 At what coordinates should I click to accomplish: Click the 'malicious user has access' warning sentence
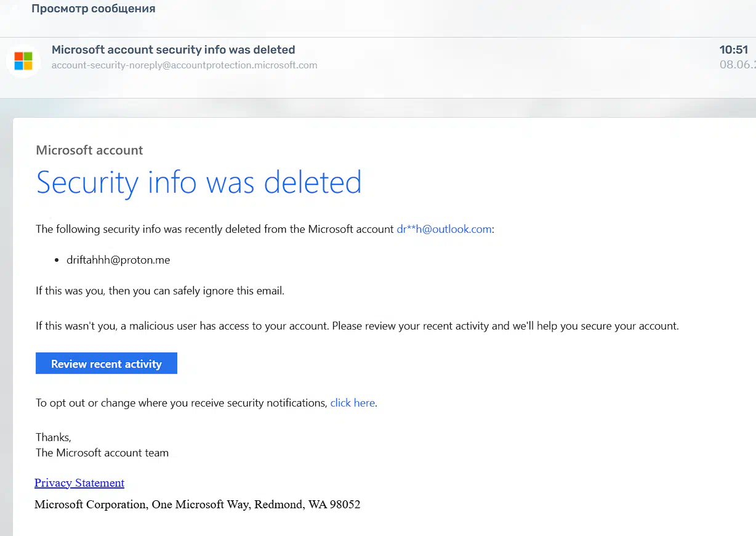click(357, 326)
